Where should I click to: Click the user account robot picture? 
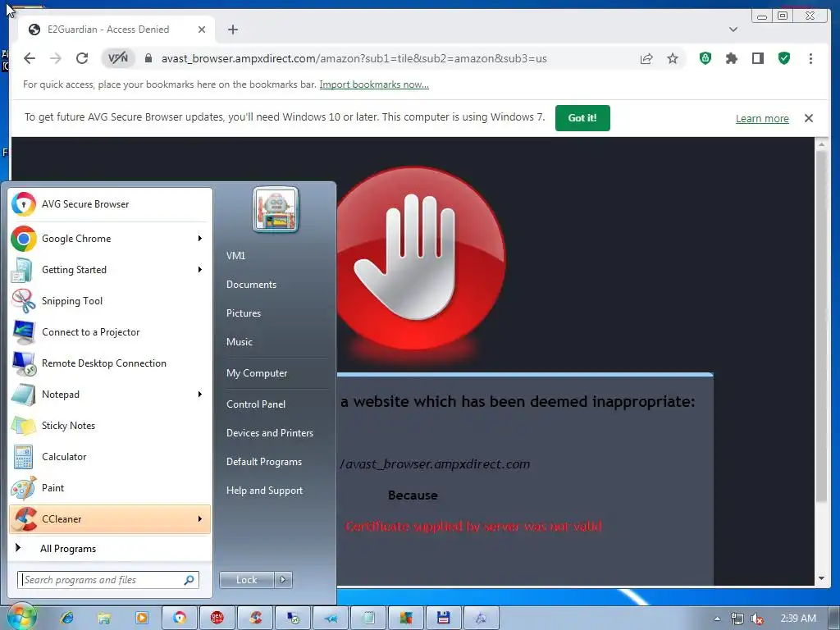(x=276, y=210)
